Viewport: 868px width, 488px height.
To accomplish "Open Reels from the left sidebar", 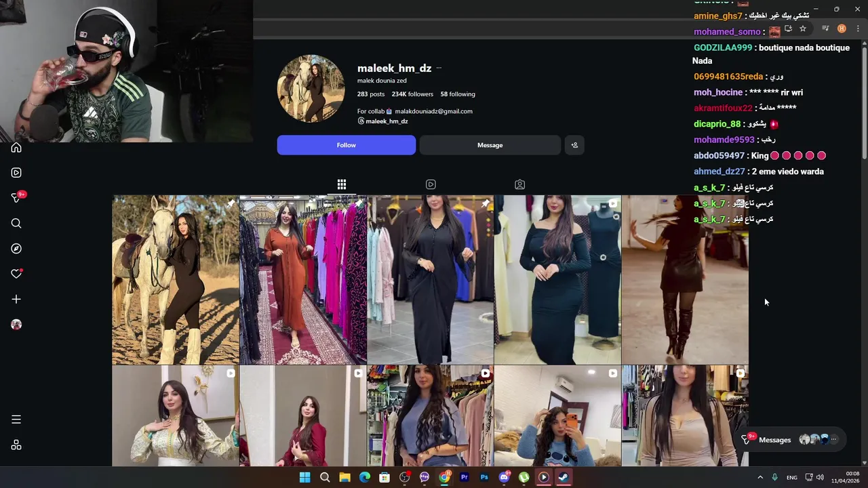I will point(16,173).
